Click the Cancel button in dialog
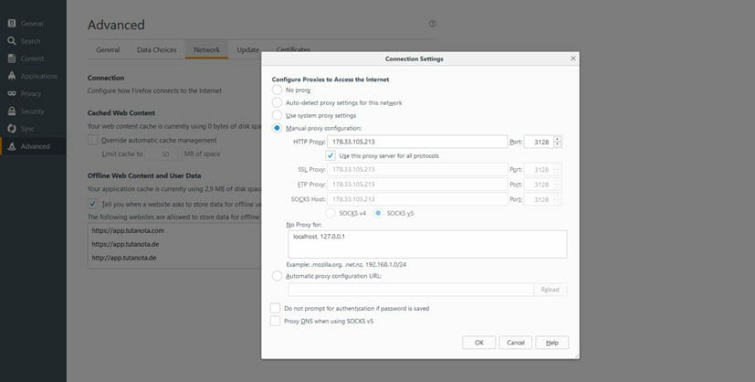Image resolution: width=755 pixels, height=382 pixels. [x=515, y=342]
